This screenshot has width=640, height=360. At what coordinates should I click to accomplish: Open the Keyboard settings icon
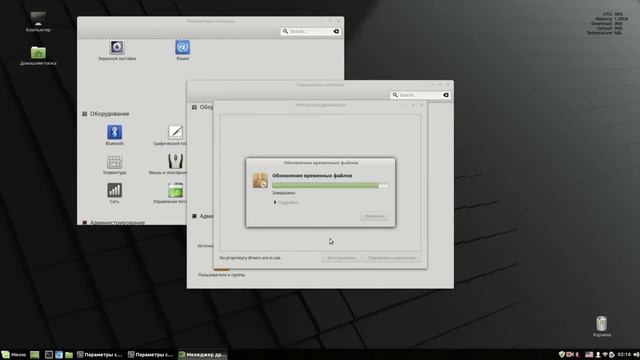(114, 162)
